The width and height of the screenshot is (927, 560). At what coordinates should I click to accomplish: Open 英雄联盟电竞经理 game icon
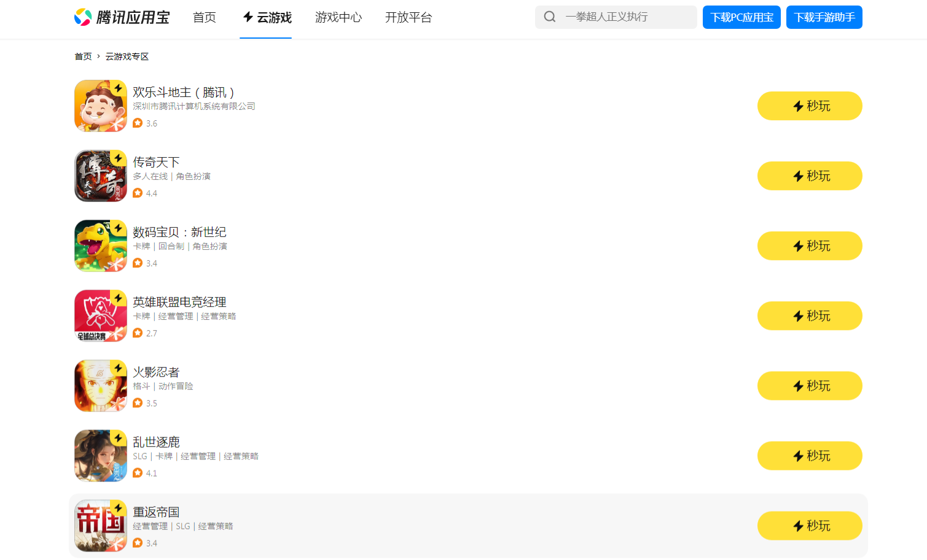101,316
